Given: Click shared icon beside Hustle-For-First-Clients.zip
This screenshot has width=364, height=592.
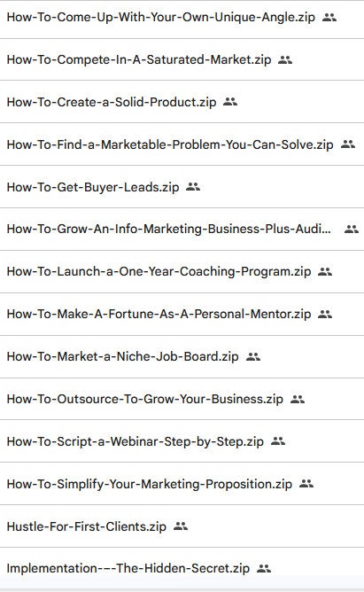Looking at the screenshot, I should click(181, 526).
